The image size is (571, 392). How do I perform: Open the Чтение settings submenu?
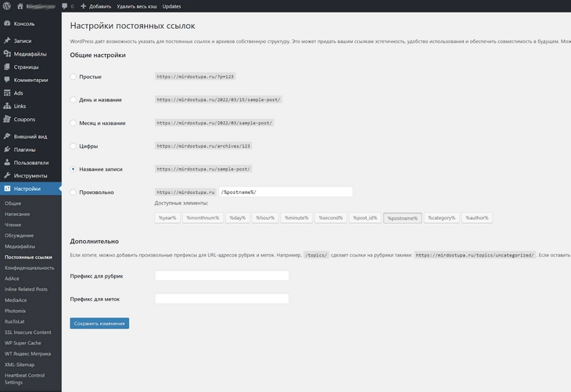[x=13, y=225]
